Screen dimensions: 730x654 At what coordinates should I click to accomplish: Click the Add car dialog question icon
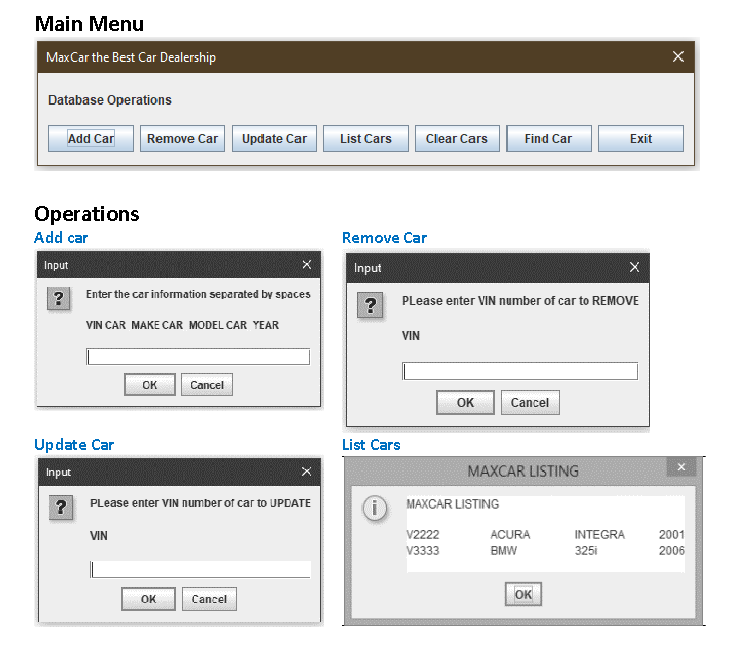pyautogui.click(x=59, y=298)
